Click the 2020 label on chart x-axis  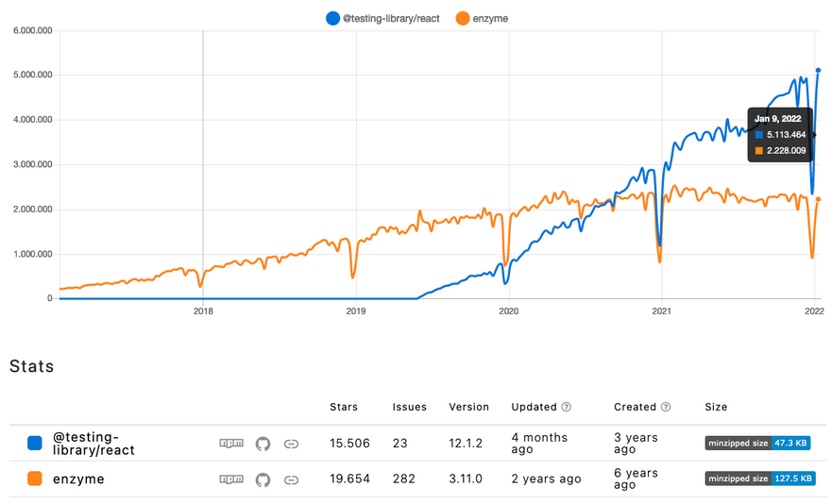coord(508,311)
